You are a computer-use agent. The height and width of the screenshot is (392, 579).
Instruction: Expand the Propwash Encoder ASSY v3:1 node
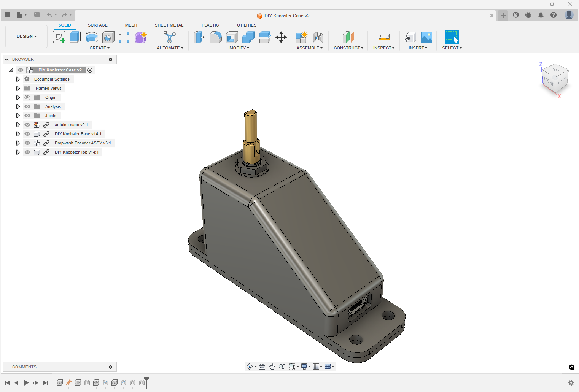tap(18, 143)
